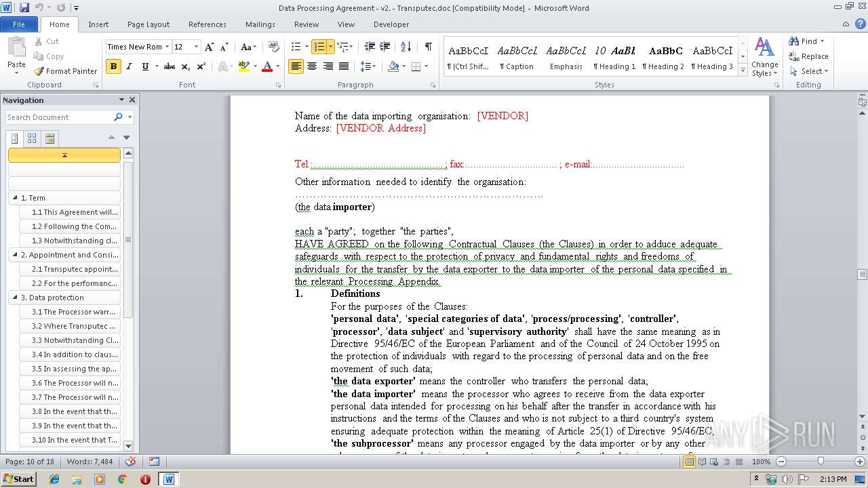
Task: Apply shading to paragraph
Action: coord(393,66)
